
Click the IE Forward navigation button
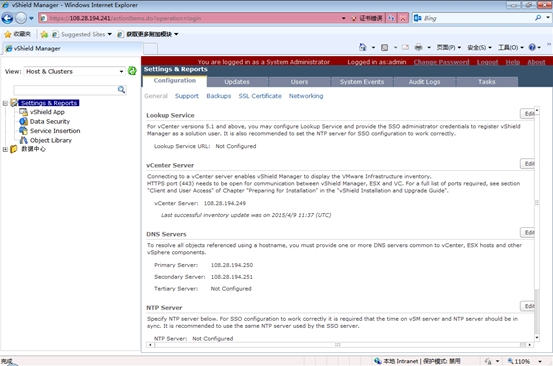click(21, 18)
